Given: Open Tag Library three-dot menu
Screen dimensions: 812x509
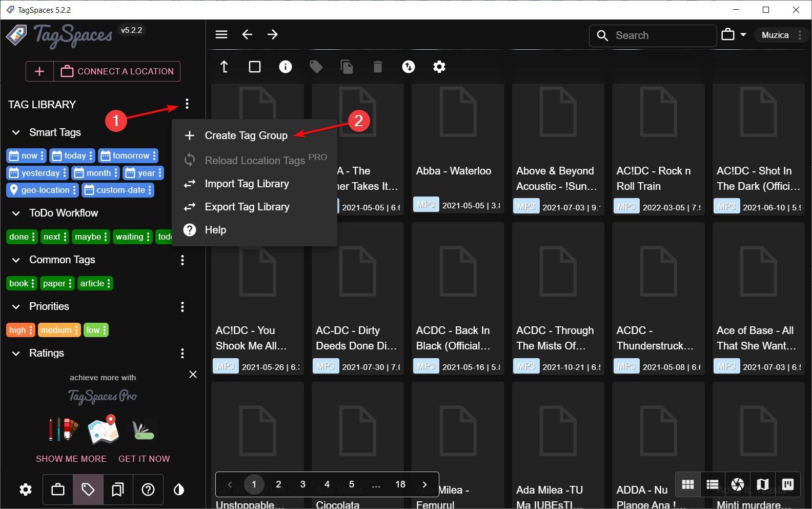Looking at the screenshot, I should point(187,104).
